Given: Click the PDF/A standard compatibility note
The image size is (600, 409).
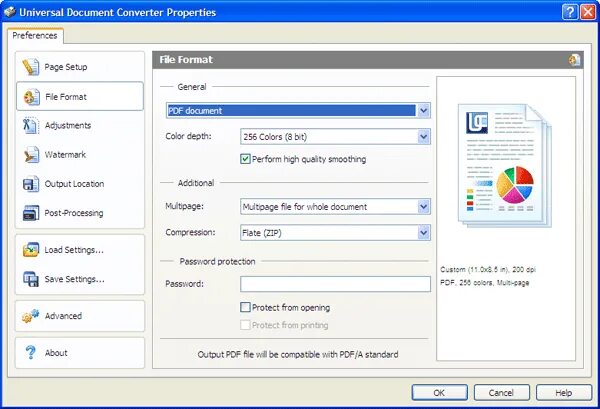Looking at the screenshot, I should pyautogui.click(x=298, y=354).
